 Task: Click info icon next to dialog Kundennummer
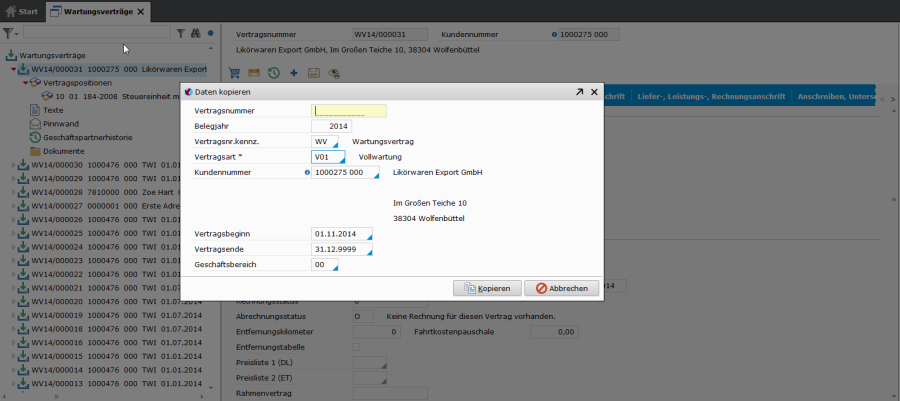307,172
